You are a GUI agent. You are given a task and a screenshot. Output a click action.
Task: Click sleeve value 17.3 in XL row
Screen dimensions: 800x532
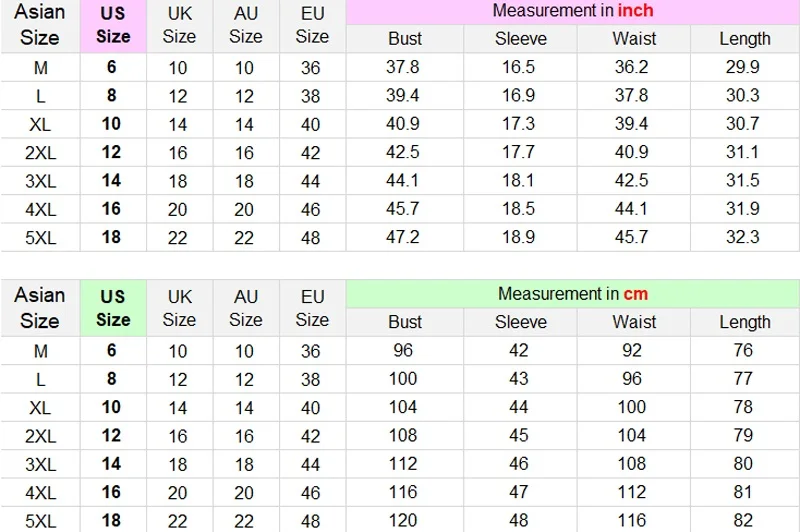(518, 124)
